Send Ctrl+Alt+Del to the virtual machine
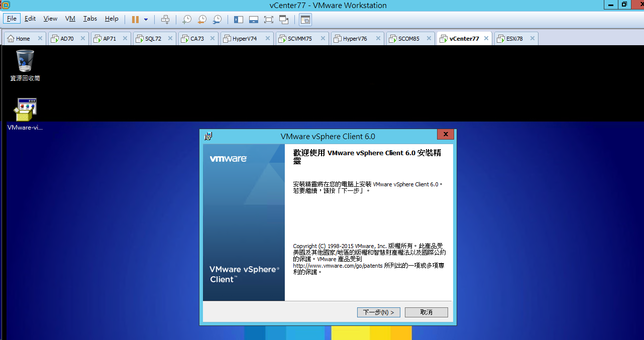Image resolution: width=644 pixels, height=340 pixels. pos(165,19)
